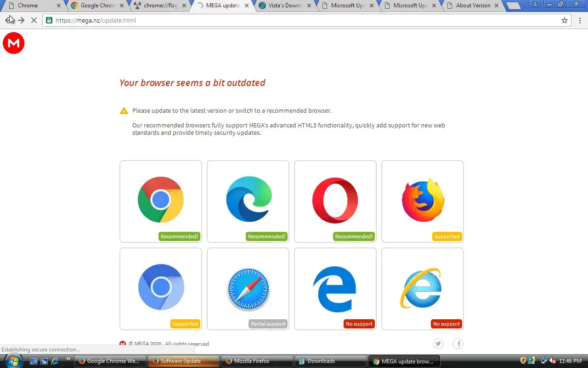Viewport: 588px width, 368px height.
Task: Click MEGA update brow... taskbar button
Action: [404, 361]
